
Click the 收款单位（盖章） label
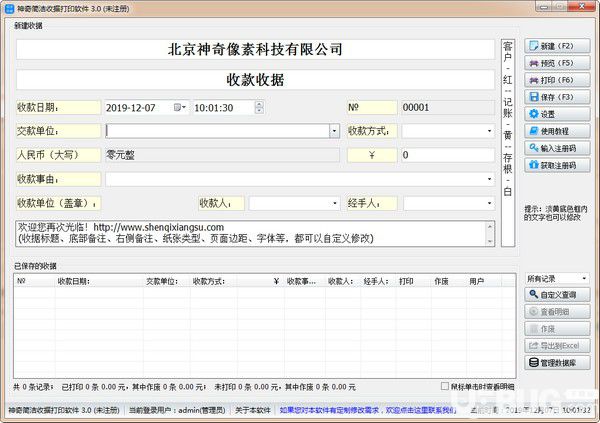point(58,203)
